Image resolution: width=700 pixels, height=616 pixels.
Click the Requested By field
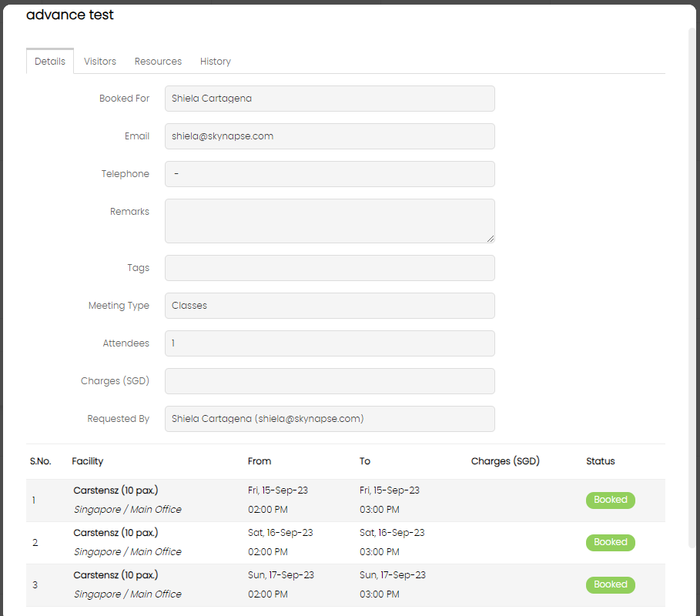pyautogui.click(x=330, y=419)
